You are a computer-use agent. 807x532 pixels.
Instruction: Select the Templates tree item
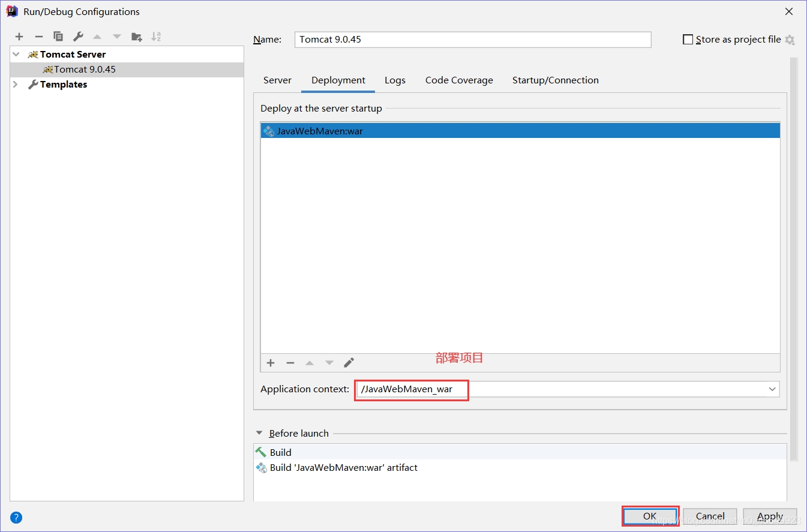pos(127,85)
